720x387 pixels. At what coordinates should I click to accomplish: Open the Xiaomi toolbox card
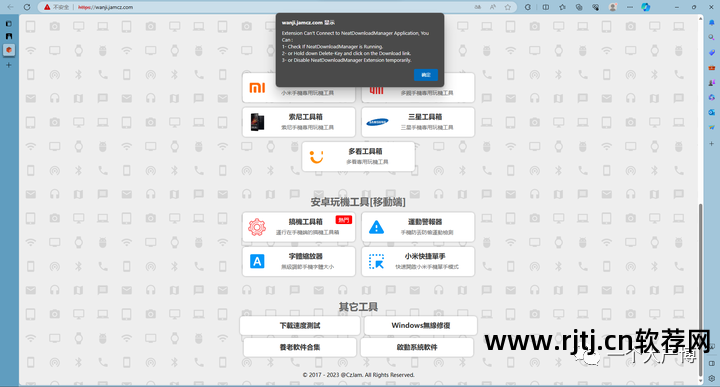tap(298, 88)
